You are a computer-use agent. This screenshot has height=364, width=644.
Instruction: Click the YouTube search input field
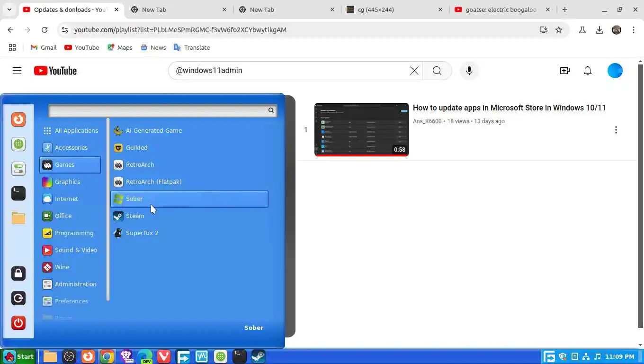click(x=290, y=71)
